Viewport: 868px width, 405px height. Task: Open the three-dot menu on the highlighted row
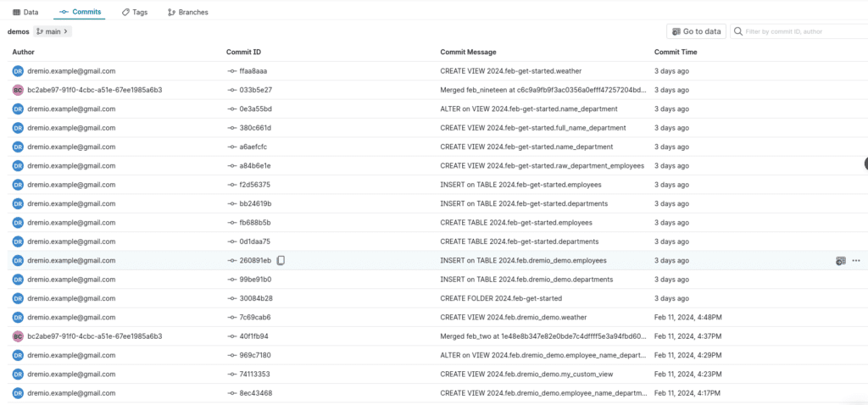click(x=856, y=261)
